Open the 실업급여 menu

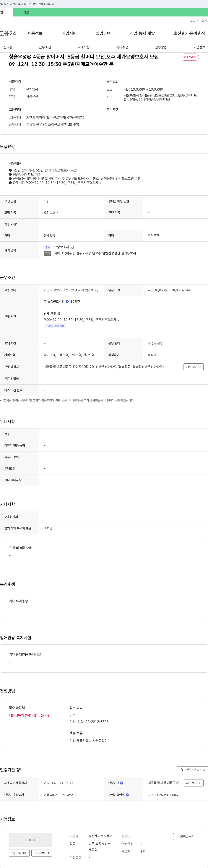[x=103, y=33]
